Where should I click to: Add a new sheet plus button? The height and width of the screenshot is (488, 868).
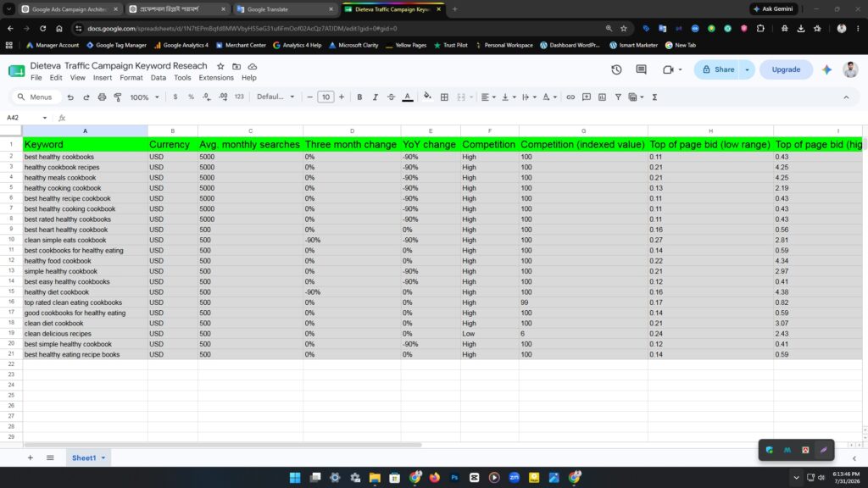(31, 458)
